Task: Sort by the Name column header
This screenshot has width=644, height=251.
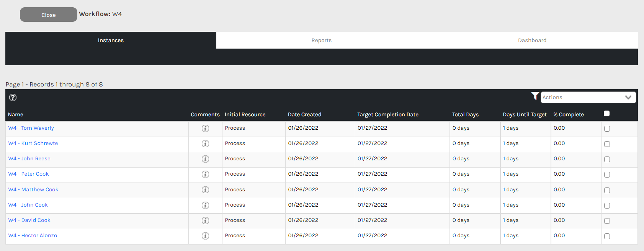Action: pyautogui.click(x=16, y=114)
